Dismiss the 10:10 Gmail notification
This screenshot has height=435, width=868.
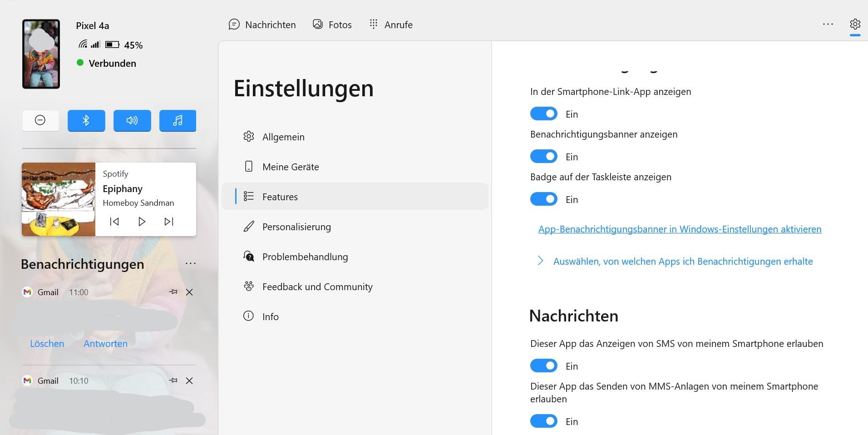pyautogui.click(x=189, y=381)
